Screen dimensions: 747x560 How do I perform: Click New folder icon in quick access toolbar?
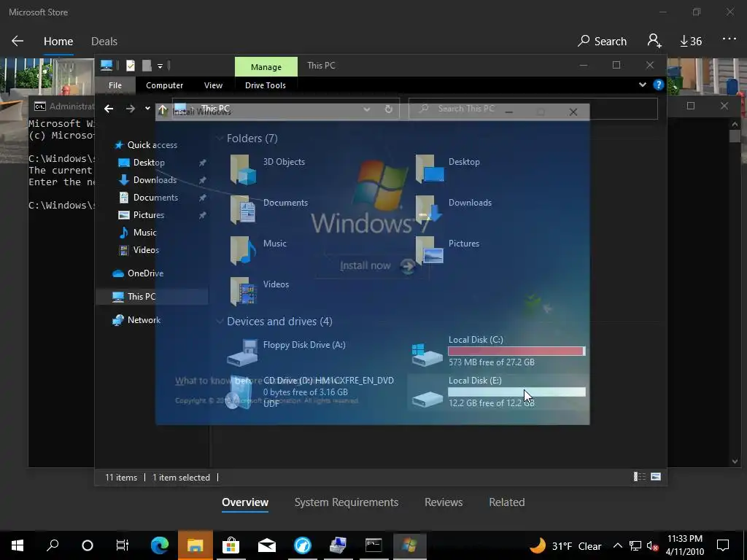click(x=147, y=66)
